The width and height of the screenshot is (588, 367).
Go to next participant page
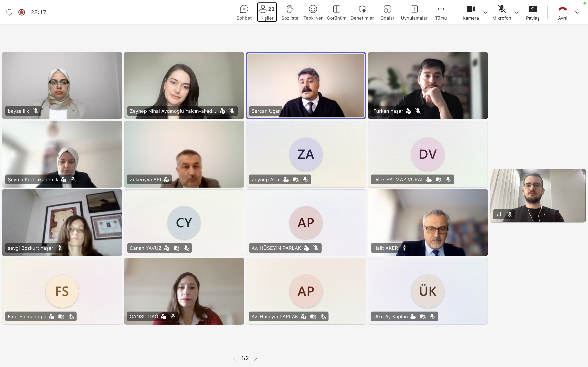pyautogui.click(x=256, y=358)
